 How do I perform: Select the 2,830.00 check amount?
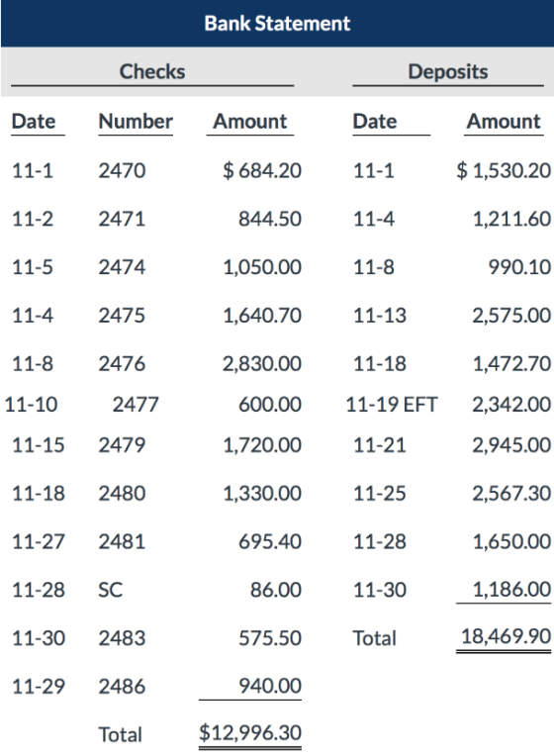262,363
